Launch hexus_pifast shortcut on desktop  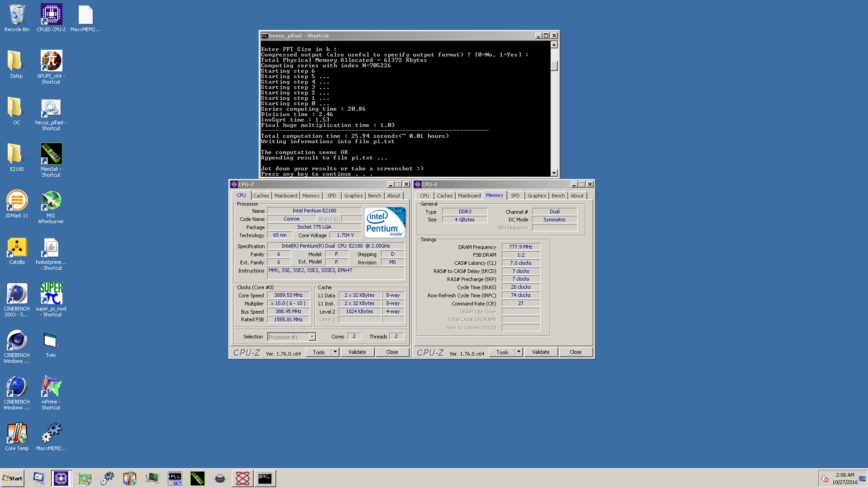click(51, 114)
